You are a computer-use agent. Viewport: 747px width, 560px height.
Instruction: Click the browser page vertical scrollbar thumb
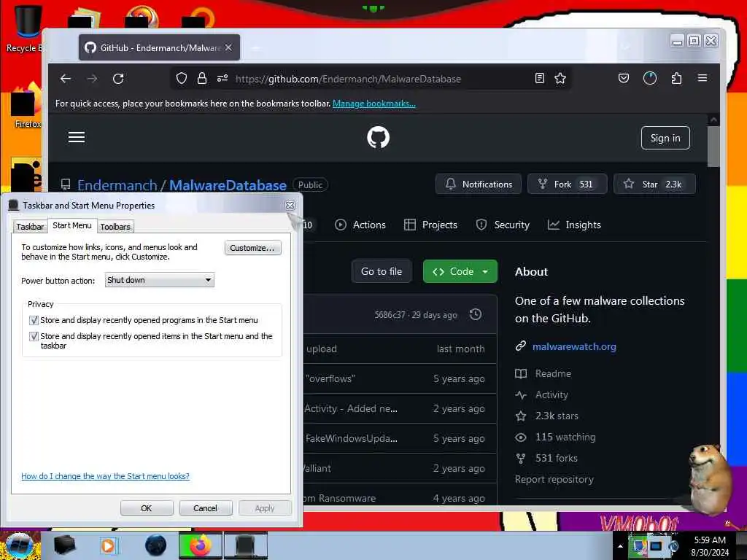tap(713, 147)
